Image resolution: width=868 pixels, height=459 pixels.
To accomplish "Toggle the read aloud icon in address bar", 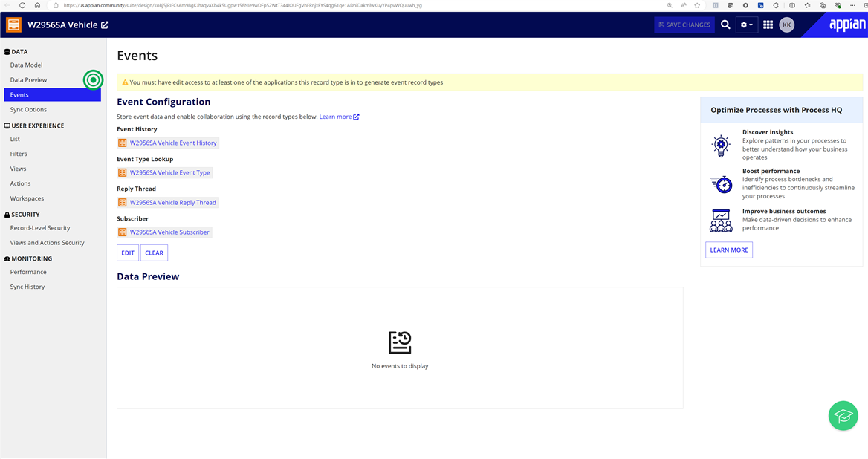I will click(x=683, y=5).
